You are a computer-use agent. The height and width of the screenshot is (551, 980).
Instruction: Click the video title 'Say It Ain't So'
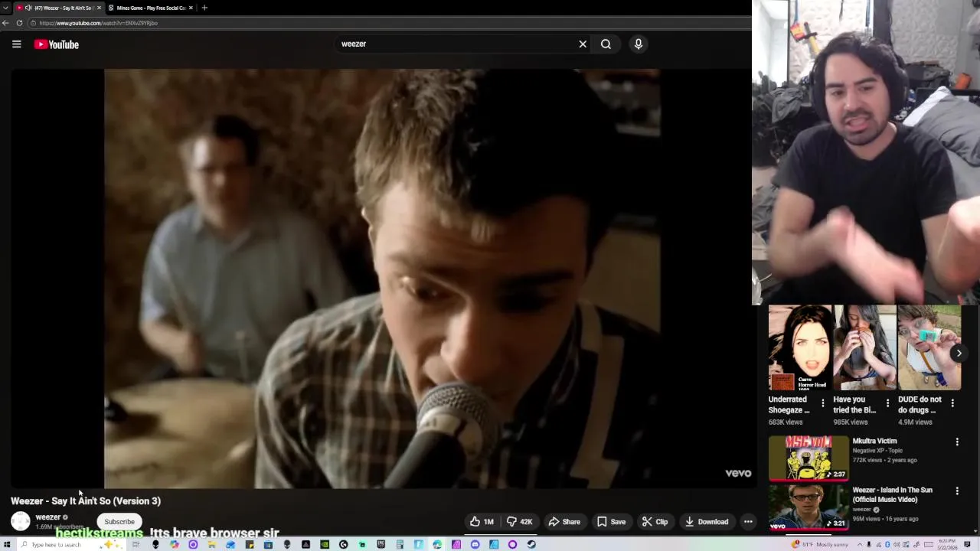[86, 501]
